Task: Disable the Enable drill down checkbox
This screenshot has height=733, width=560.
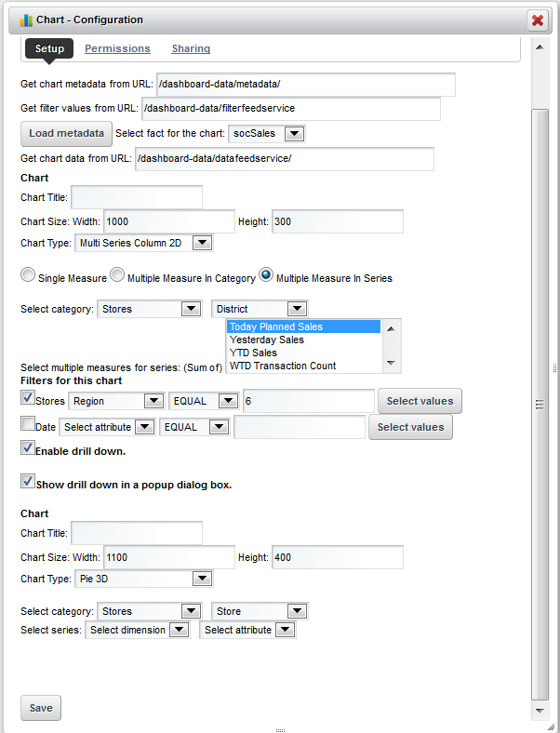Action: pyautogui.click(x=28, y=448)
